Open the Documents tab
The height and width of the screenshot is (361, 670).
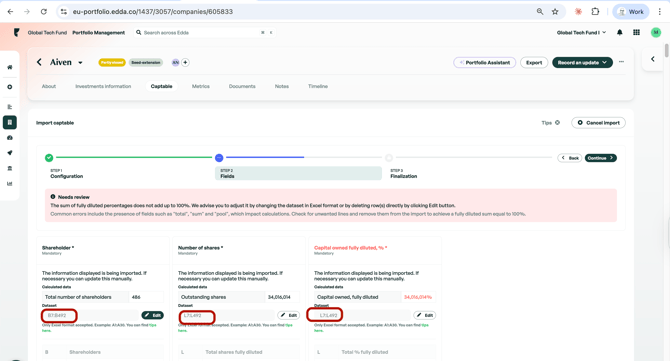(242, 86)
